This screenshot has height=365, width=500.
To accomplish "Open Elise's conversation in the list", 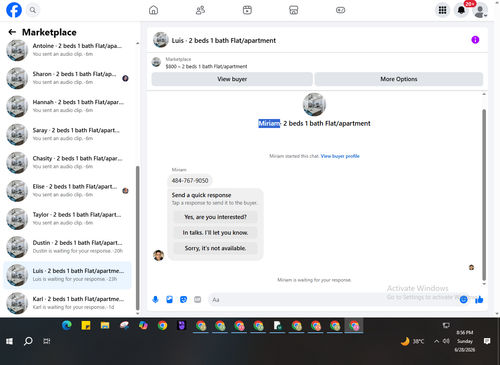I will pos(67,190).
